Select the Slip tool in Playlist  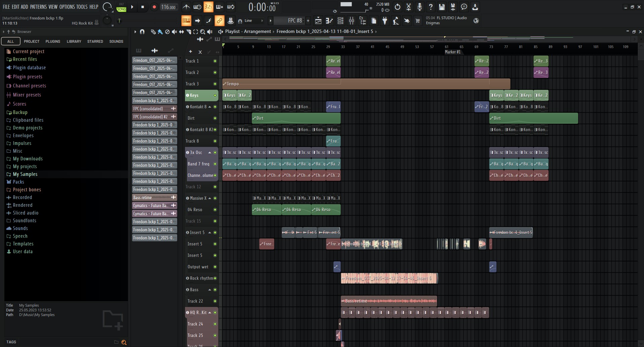tap(181, 32)
